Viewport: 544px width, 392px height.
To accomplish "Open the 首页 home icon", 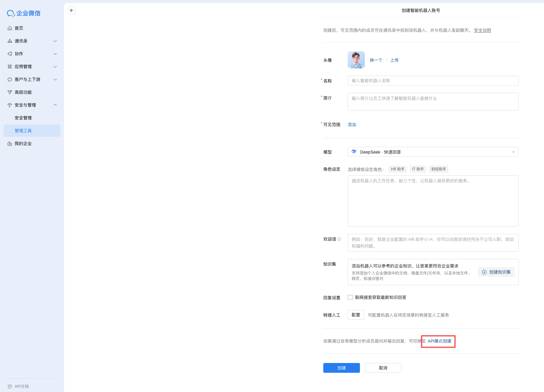I will tap(10, 28).
